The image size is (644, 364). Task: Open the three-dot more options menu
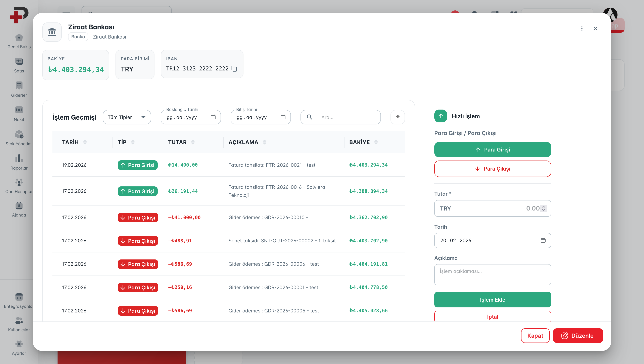coord(582,28)
